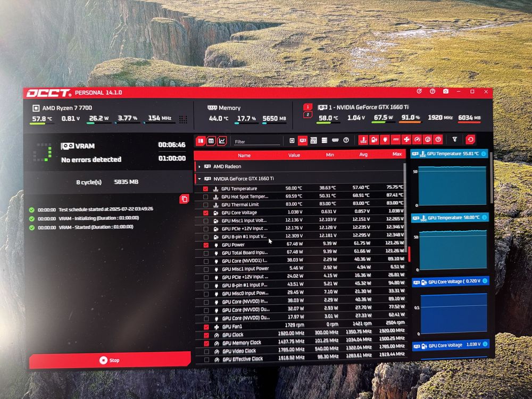
Task: Take a screenshot with camera icon
Action: tap(446, 92)
